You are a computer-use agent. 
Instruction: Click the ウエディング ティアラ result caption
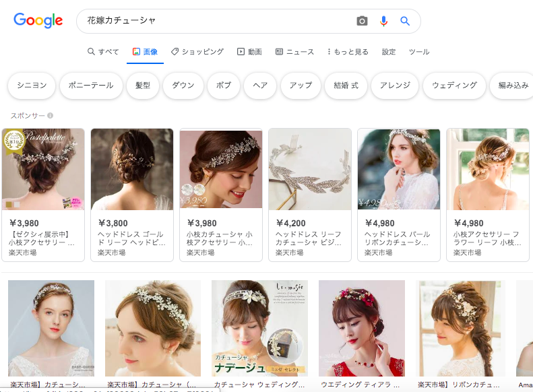coord(360,385)
